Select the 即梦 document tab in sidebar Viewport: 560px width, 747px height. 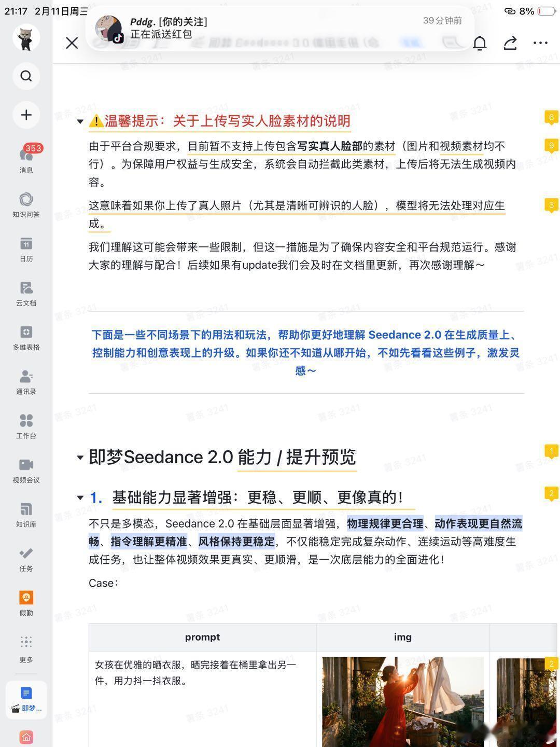[26, 699]
